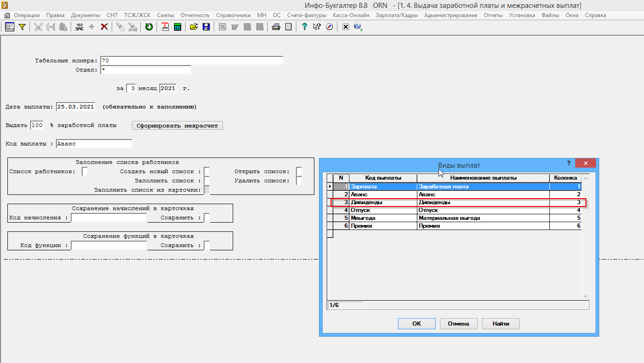Click the compass navigation icon

[x=329, y=27]
